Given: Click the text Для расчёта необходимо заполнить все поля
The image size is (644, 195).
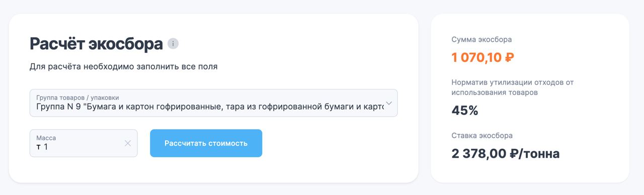Looking at the screenshot, I should [124, 66].
